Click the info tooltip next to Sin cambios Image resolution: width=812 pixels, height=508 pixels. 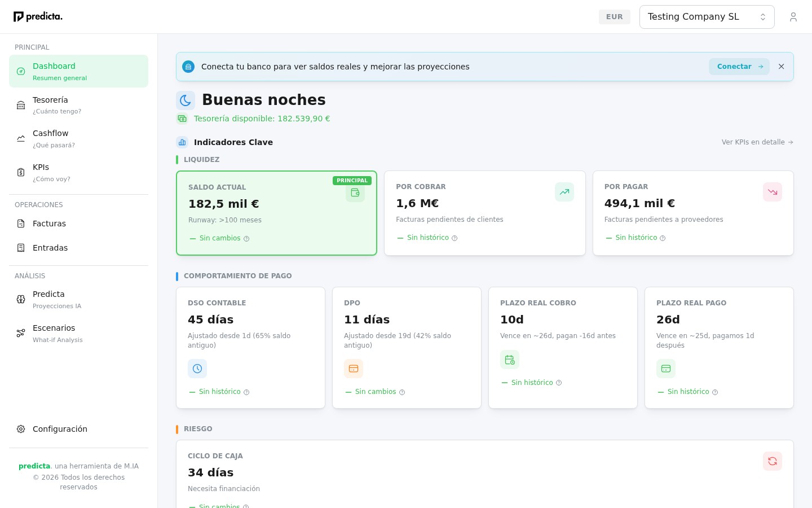click(246, 238)
